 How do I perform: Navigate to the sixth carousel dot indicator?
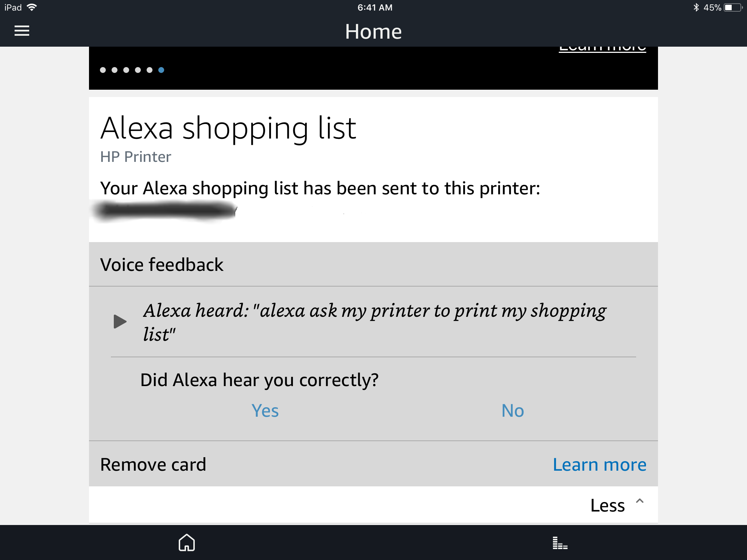pos(162,69)
